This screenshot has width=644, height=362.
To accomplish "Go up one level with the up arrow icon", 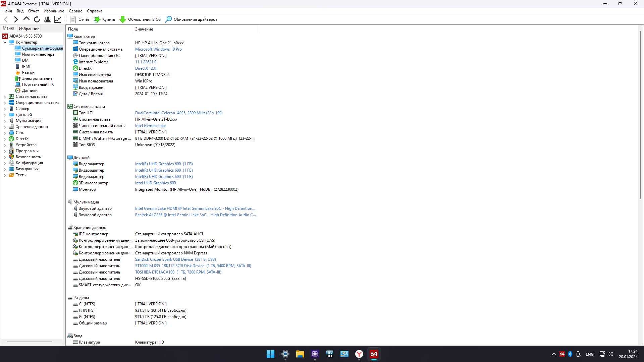I will point(26,19).
